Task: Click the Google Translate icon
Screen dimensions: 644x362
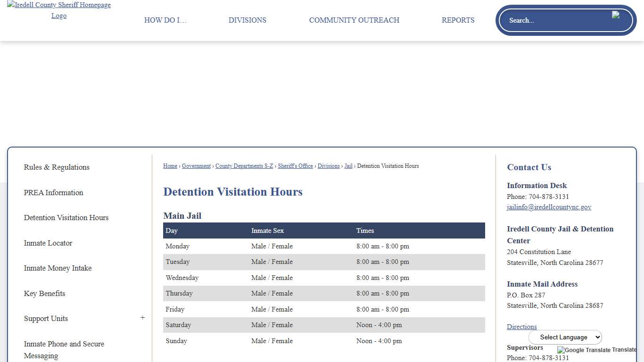Action: tap(561, 350)
